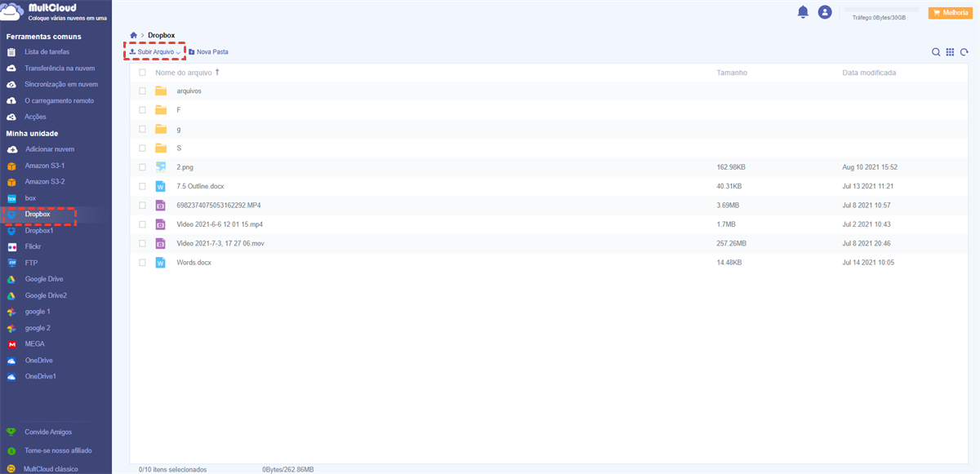Click the g folder icon

(x=161, y=129)
